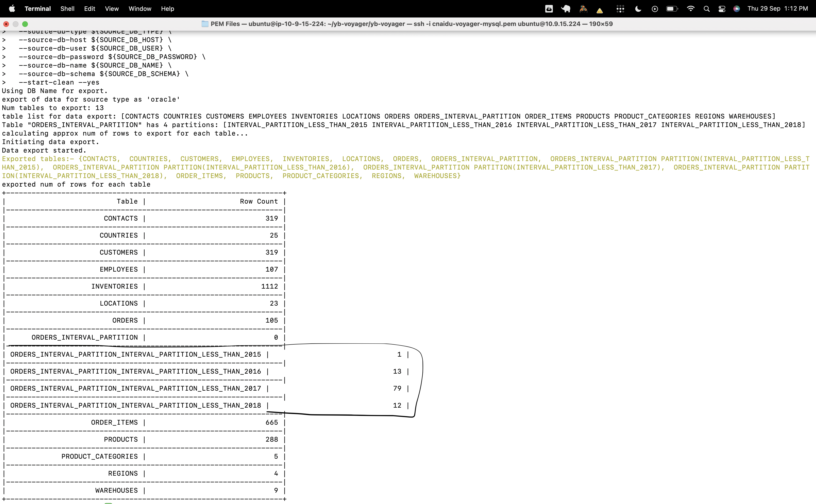
Task: Toggle the Focus moon icon
Action: [x=638, y=9]
